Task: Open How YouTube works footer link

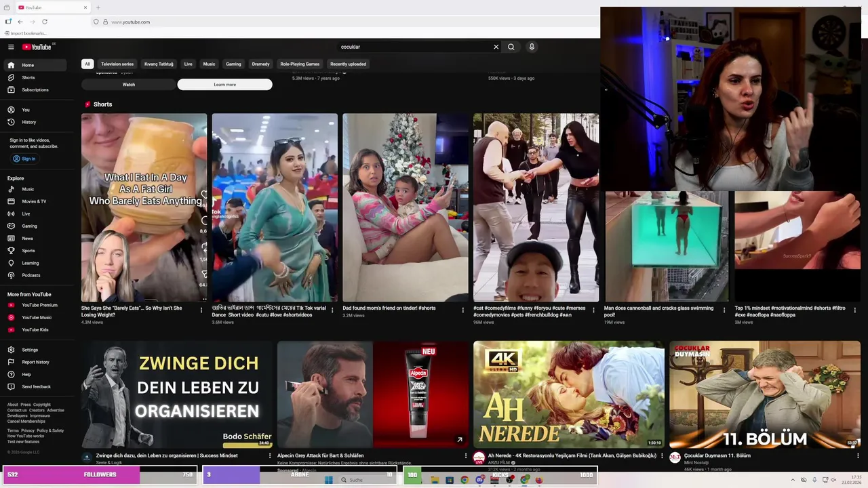Action: click(26, 436)
